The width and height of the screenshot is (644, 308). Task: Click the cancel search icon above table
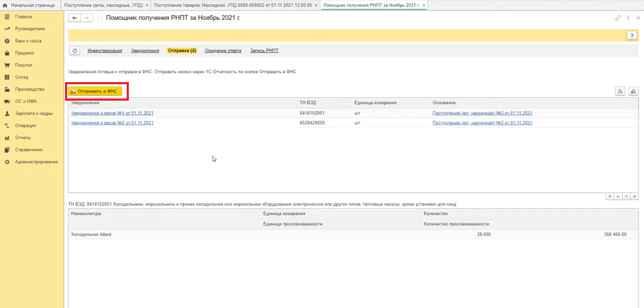633,91
